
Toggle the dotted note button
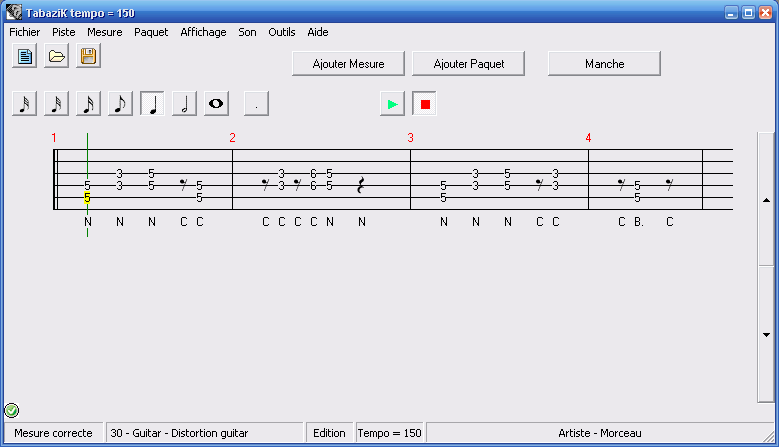point(256,104)
